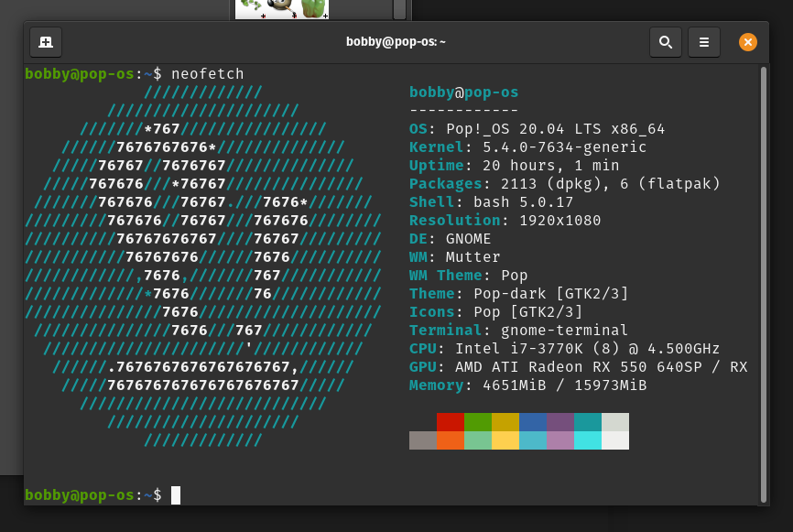Click the "Packages: 2113 (dpkg)" line
793x532 pixels.
(564, 184)
